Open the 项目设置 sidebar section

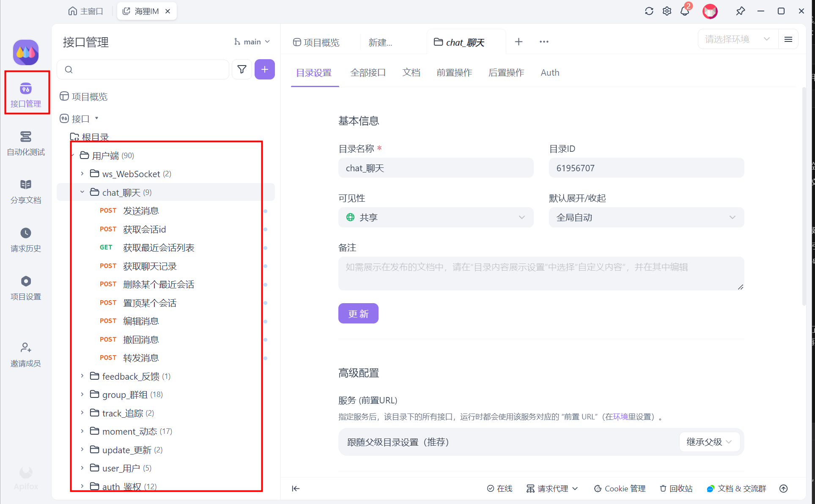coord(26,288)
